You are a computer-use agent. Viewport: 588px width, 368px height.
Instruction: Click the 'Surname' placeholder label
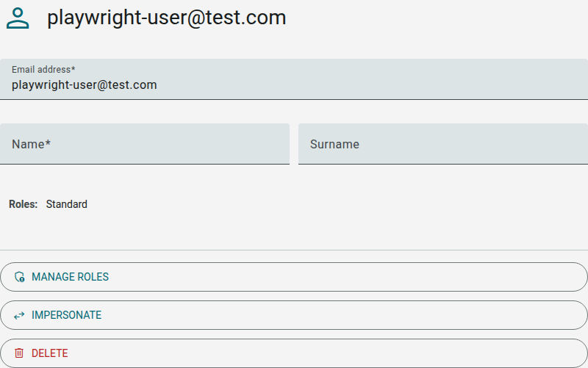click(334, 144)
